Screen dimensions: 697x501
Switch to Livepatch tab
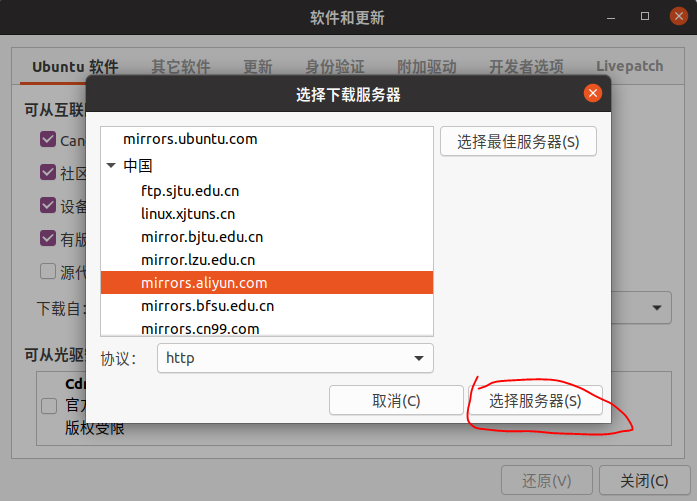click(x=629, y=67)
